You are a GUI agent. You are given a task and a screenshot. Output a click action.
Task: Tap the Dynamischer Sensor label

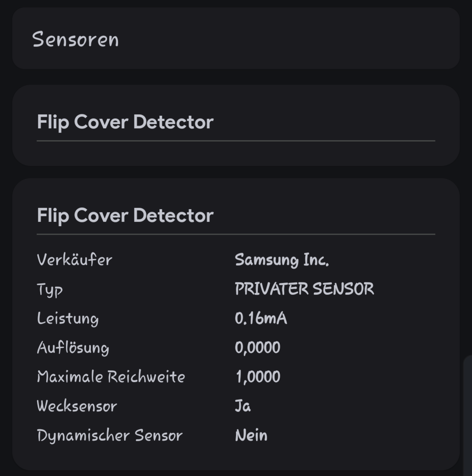click(x=110, y=435)
